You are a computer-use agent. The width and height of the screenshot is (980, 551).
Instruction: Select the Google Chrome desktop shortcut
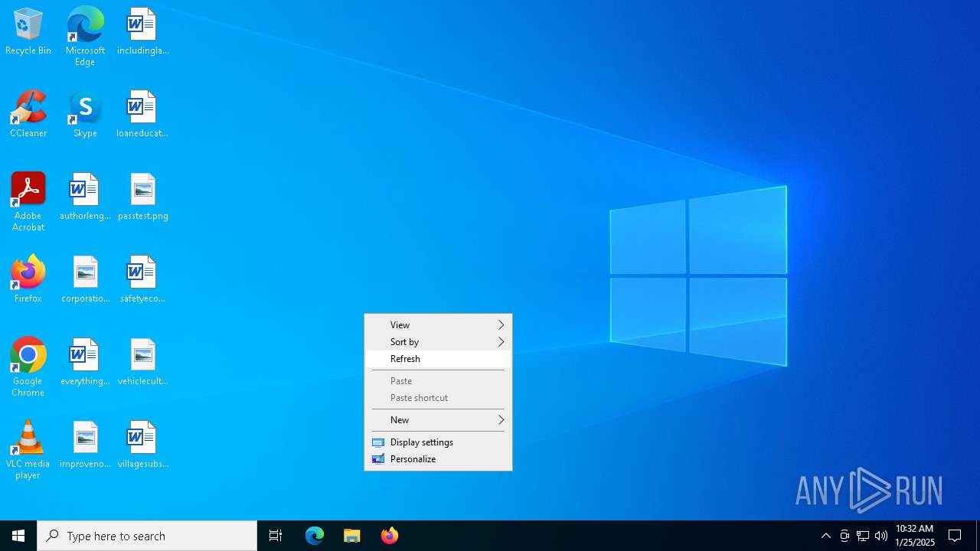pyautogui.click(x=28, y=367)
